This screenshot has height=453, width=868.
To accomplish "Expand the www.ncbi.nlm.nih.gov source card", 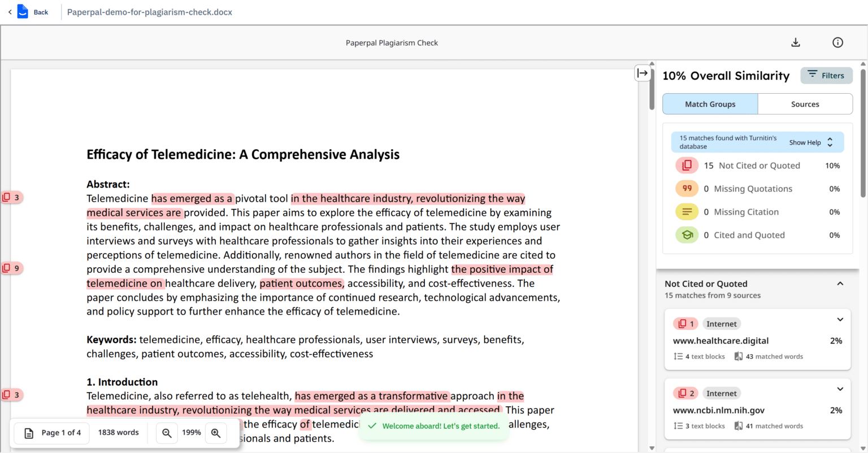I will point(840,389).
